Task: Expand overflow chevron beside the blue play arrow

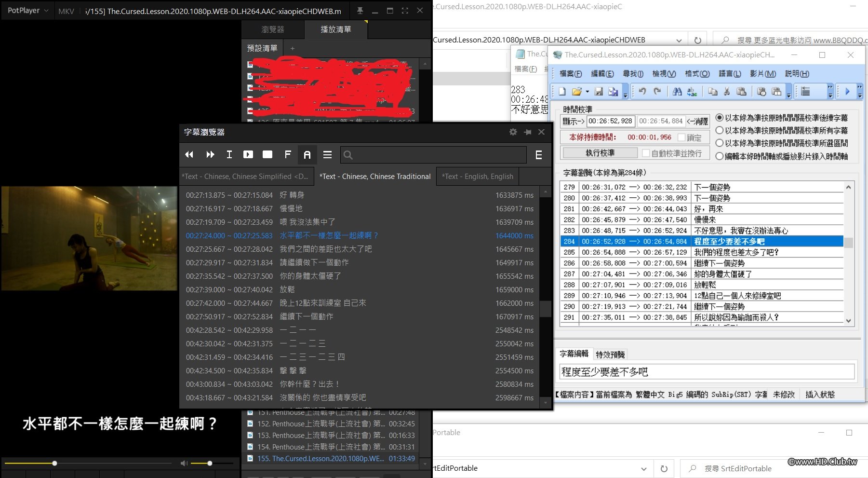Action: (860, 92)
